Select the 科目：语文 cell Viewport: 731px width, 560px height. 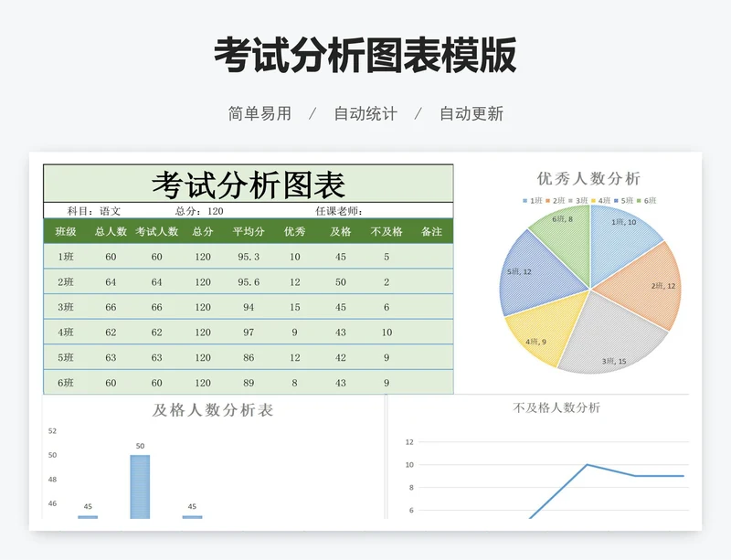[x=94, y=211]
